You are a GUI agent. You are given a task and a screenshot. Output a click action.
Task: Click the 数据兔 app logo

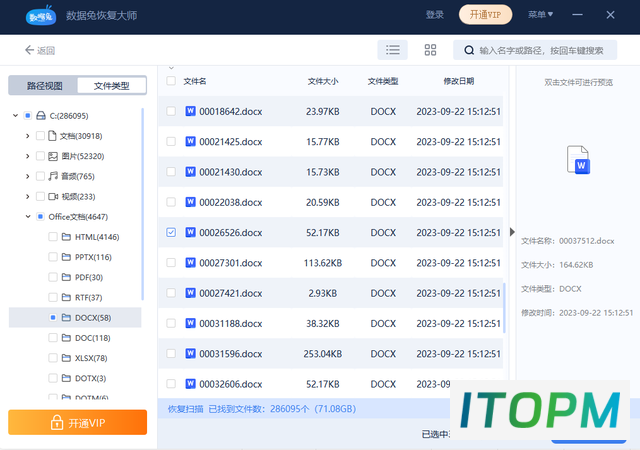[41, 16]
